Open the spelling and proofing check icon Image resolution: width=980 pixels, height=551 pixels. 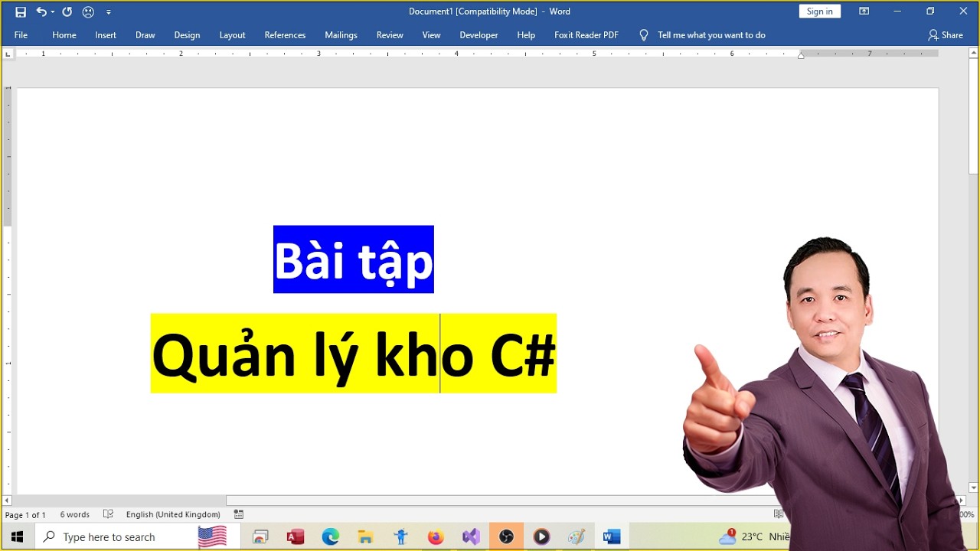click(108, 514)
